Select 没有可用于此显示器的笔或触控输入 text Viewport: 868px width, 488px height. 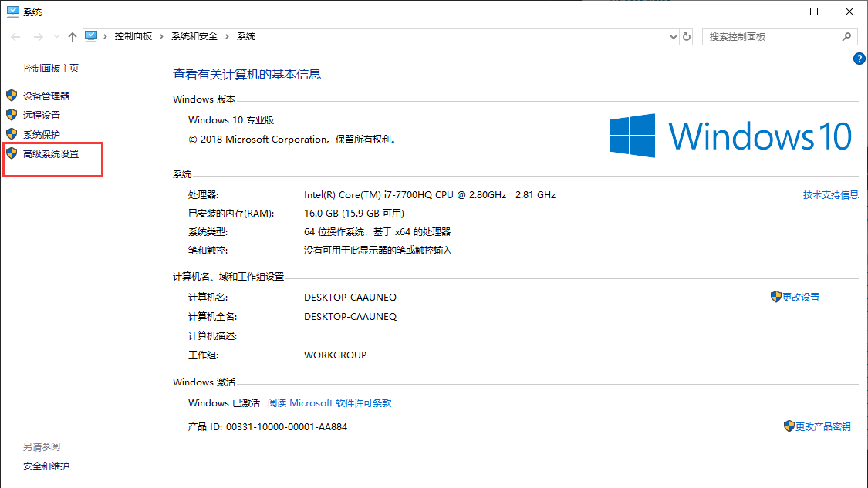(378, 251)
